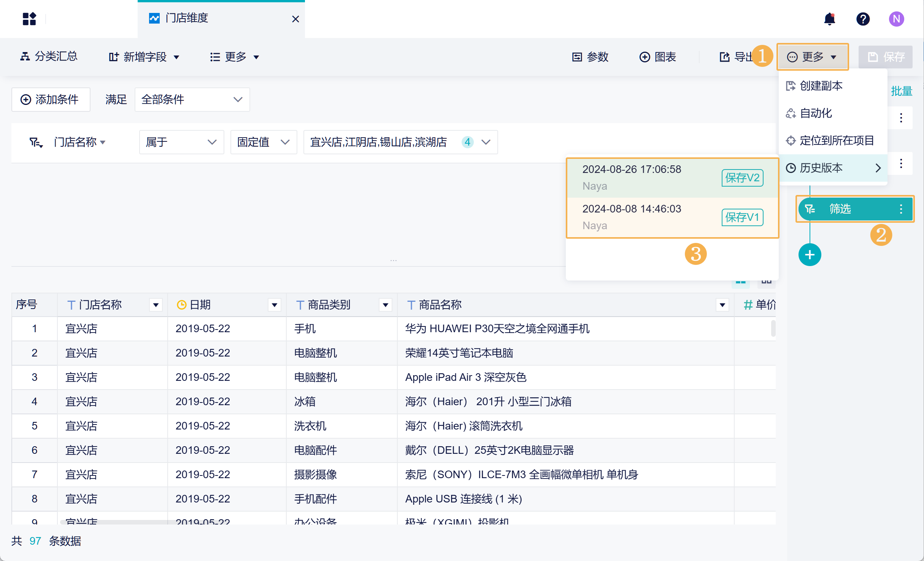Select 定位到所在项目 menu item

[833, 141]
